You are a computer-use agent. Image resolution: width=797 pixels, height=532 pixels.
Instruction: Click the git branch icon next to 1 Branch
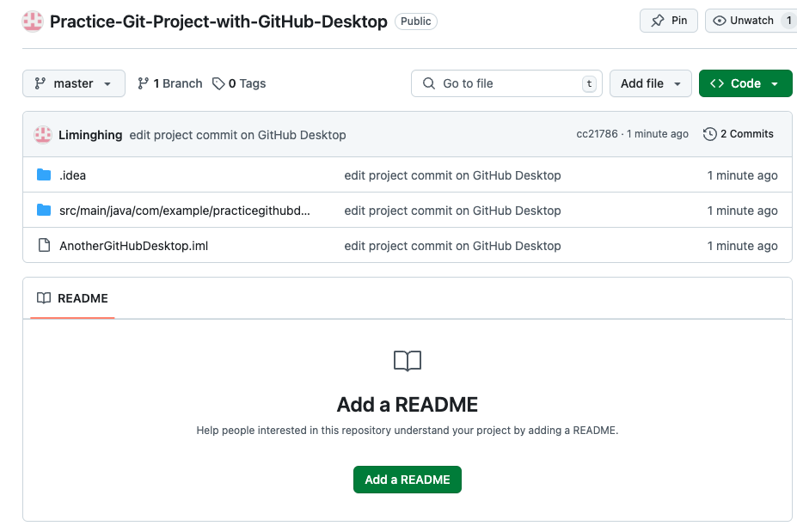144,83
